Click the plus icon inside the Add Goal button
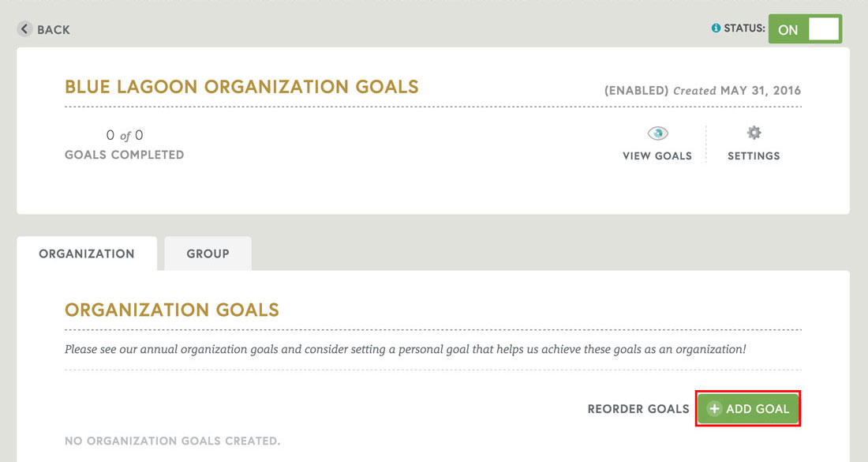 coord(714,408)
